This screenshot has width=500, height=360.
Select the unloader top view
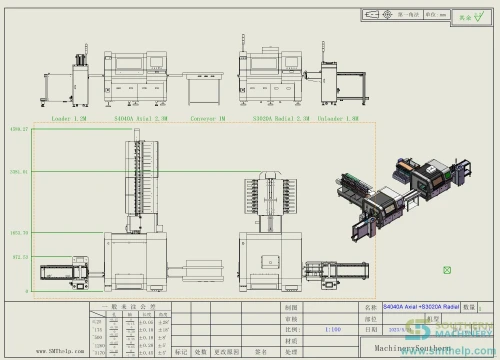pyautogui.click(x=336, y=275)
